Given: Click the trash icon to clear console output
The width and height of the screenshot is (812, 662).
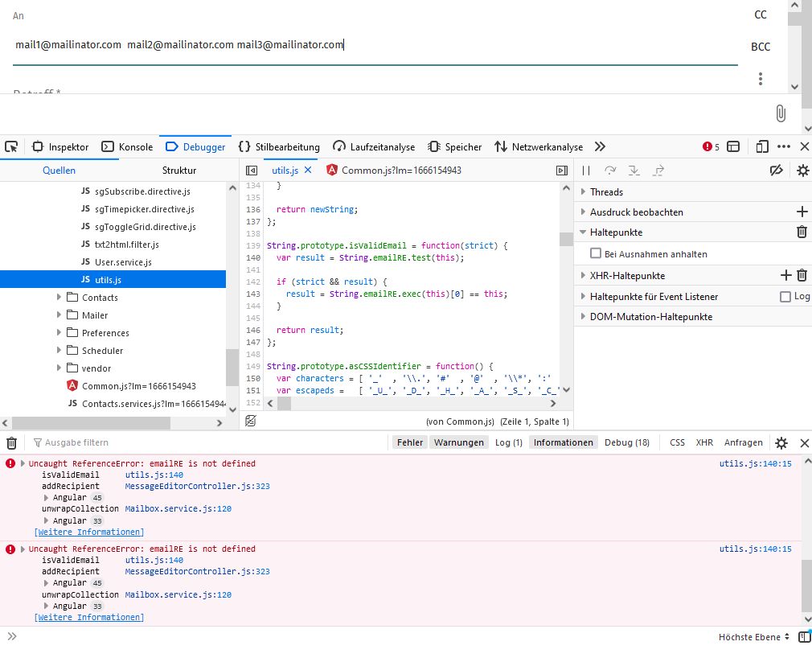Looking at the screenshot, I should click(x=11, y=442).
